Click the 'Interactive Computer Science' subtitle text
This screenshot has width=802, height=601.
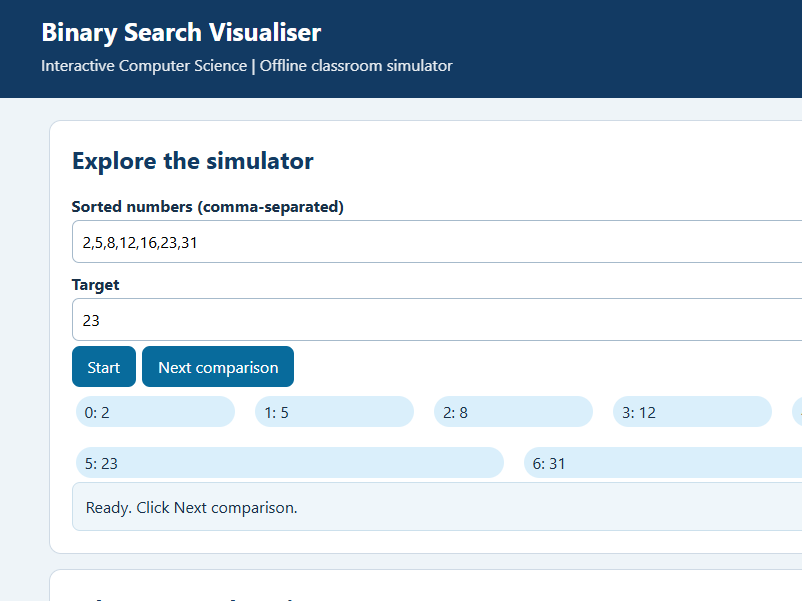tap(144, 66)
